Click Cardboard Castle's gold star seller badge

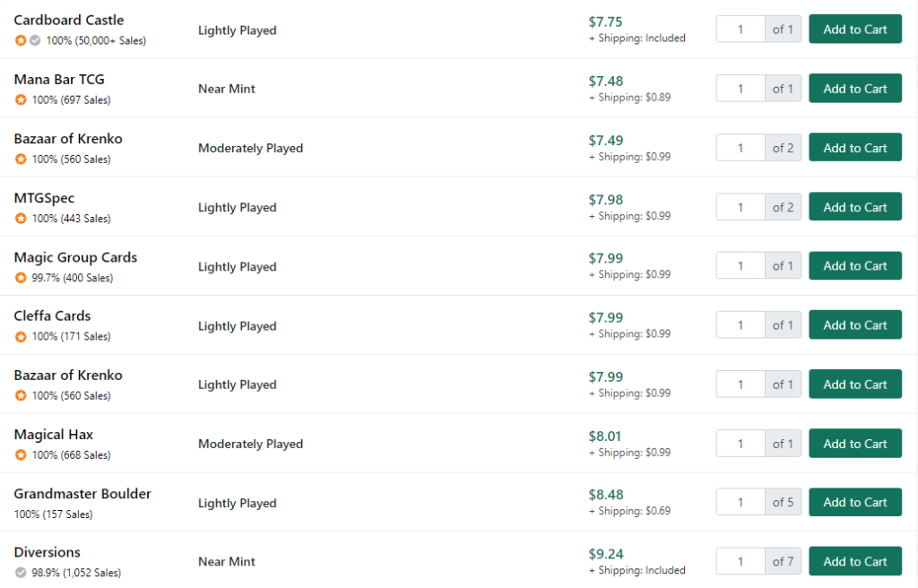[x=21, y=40]
